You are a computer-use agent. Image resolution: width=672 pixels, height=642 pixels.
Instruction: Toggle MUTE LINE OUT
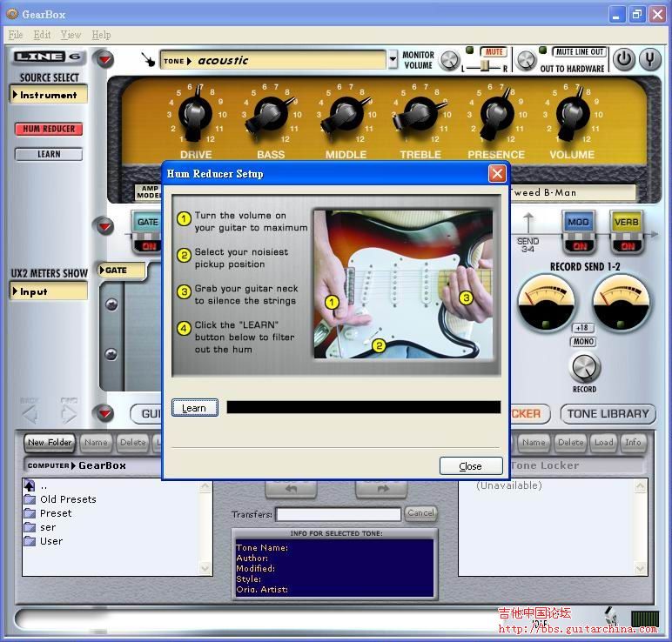click(x=579, y=52)
